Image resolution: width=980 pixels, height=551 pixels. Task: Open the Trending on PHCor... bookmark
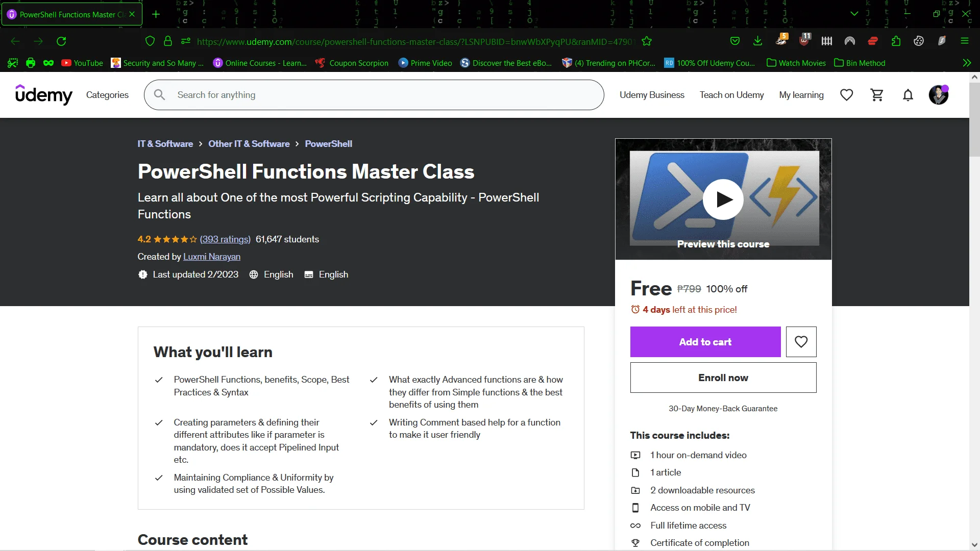tap(608, 63)
